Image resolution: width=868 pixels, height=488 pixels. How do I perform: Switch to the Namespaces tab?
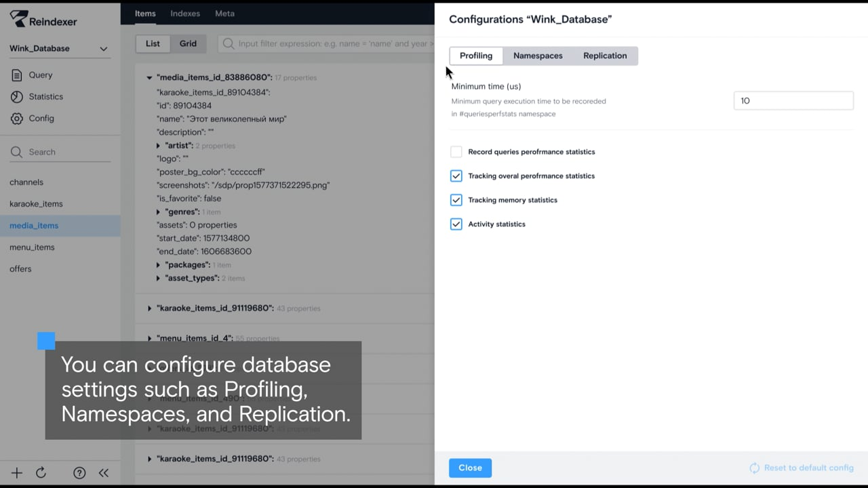(538, 56)
